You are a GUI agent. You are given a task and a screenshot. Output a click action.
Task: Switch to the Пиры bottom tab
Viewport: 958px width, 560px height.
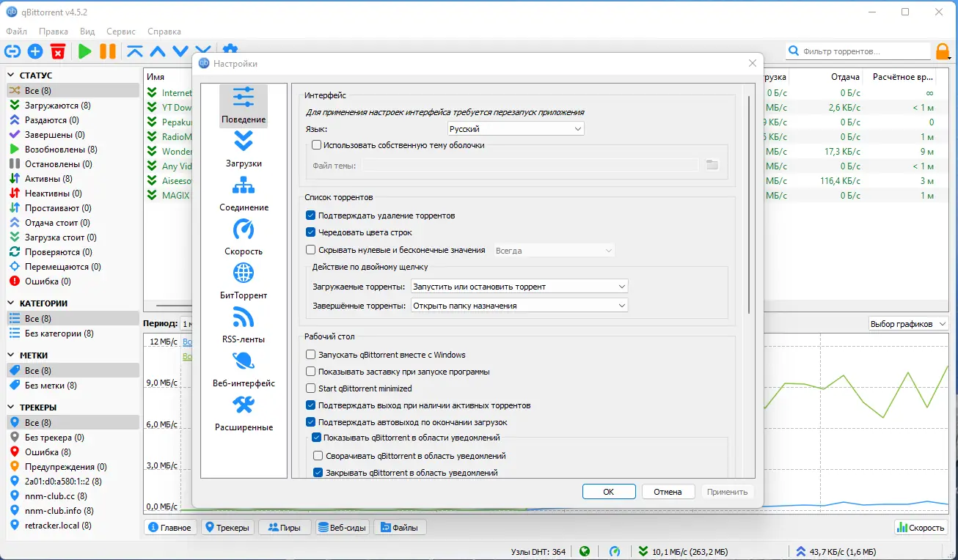tap(285, 528)
